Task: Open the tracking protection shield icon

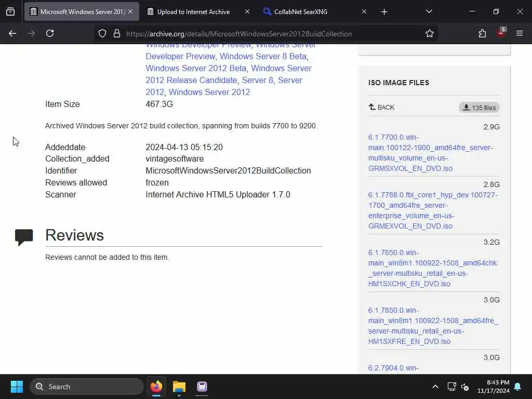Action: click(102, 33)
